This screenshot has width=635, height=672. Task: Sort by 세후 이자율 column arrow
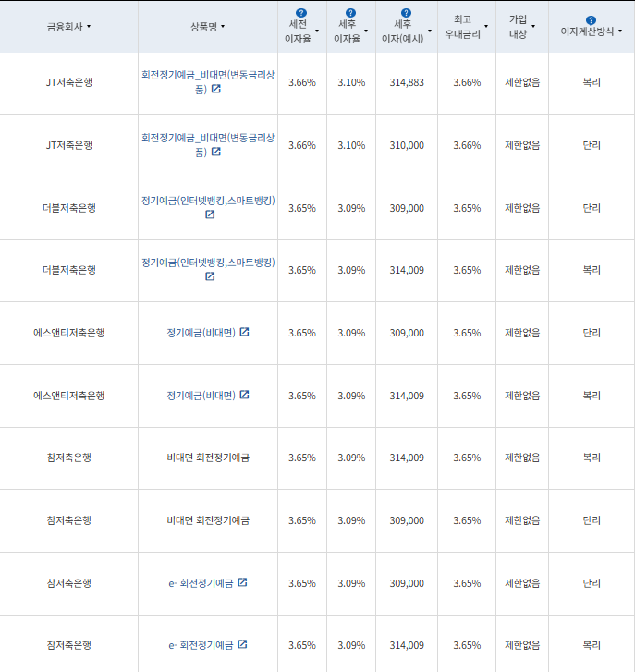coord(366,31)
